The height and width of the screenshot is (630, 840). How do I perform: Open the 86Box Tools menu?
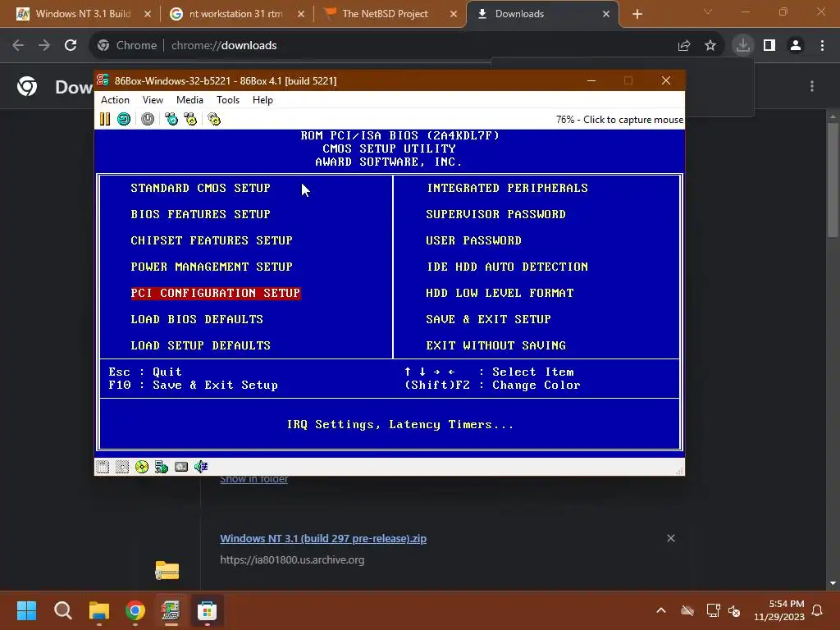[x=228, y=99]
